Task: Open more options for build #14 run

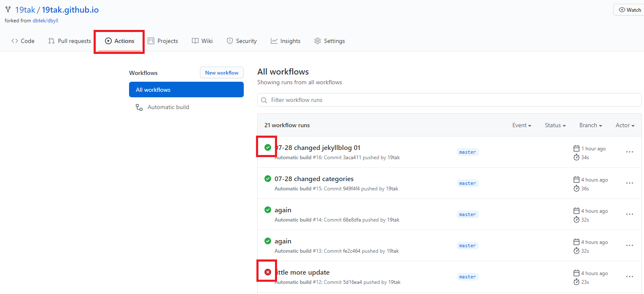Action: pyautogui.click(x=630, y=214)
